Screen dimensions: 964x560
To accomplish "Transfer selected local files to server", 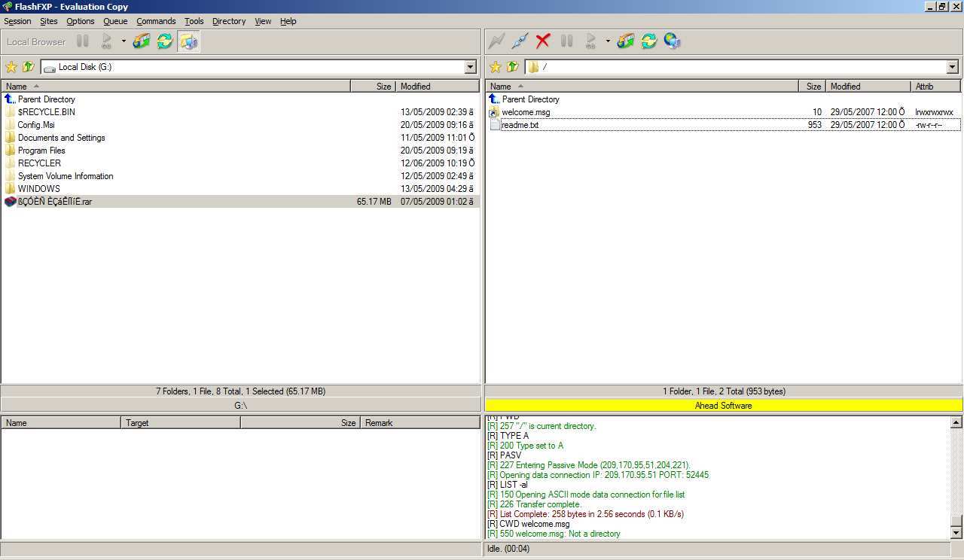I will click(141, 41).
